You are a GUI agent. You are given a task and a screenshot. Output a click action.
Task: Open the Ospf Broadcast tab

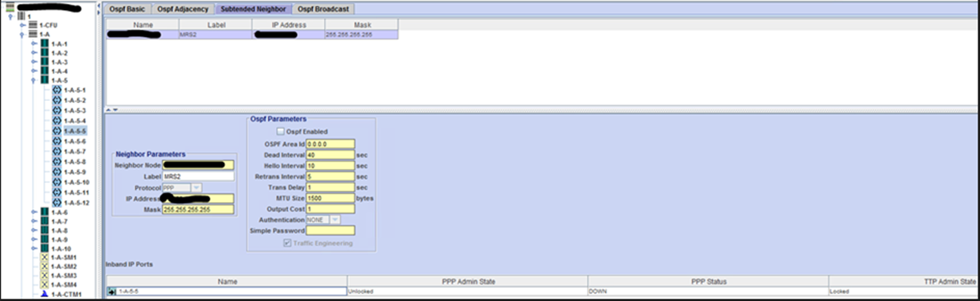pos(323,9)
